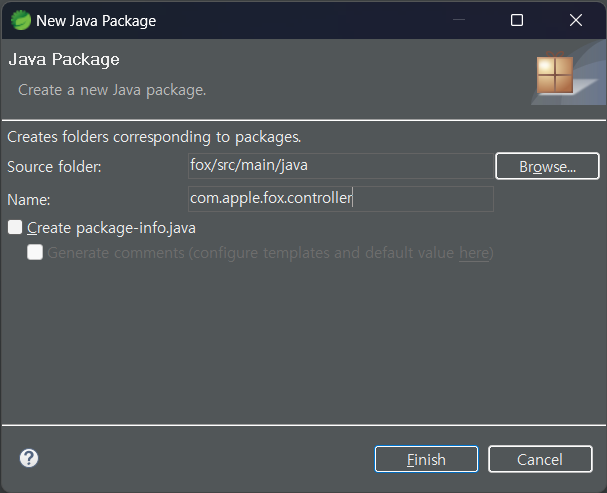This screenshot has width=607, height=493.
Task: Click the 'Source folder:' label
Action: [x=54, y=167]
